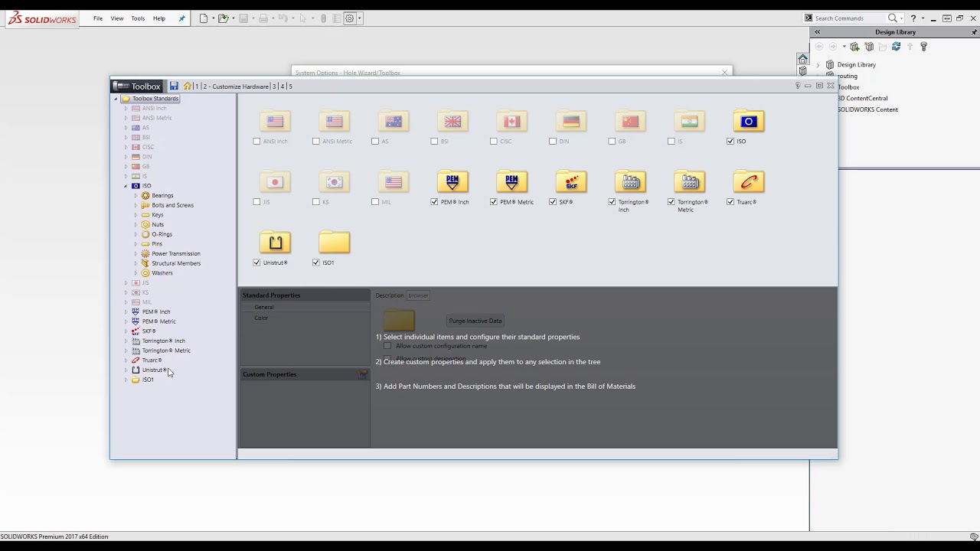Uncheck the Truarc checkbox
The image size is (980, 551).
coord(730,202)
